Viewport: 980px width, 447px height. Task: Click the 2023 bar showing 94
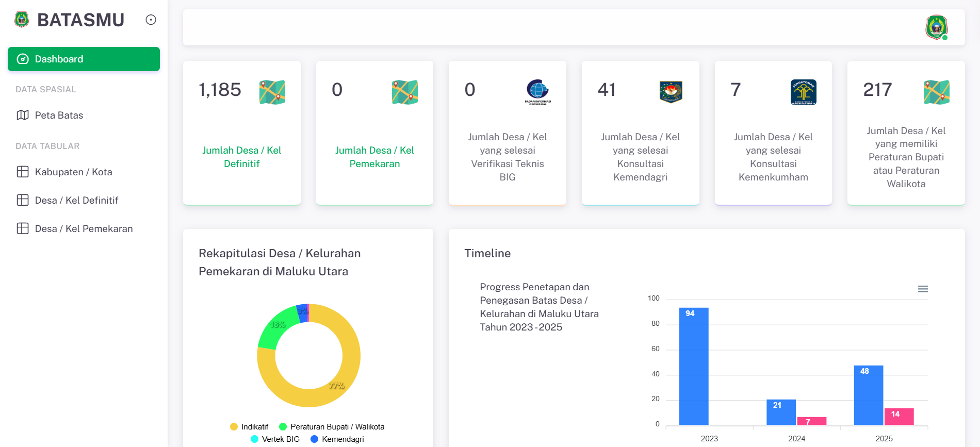click(694, 366)
